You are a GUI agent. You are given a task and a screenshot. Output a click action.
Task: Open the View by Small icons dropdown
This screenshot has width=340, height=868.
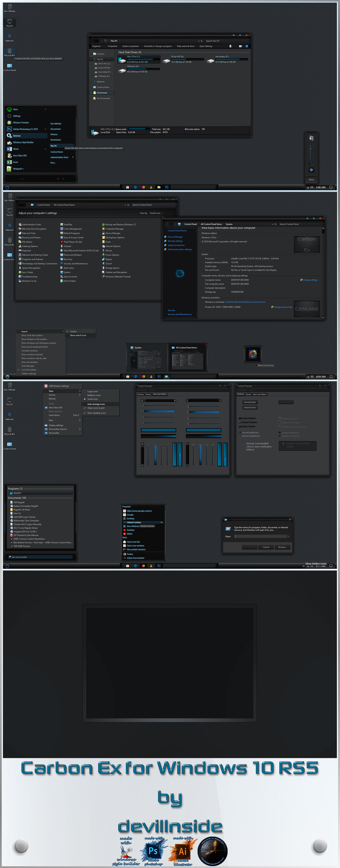pyautogui.click(x=156, y=213)
